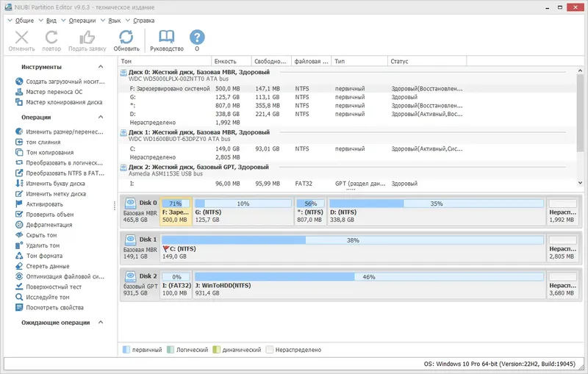The width and height of the screenshot is (588, 374).
Task: Select том слияния merge icon
Action: click(x=19, y=142)
